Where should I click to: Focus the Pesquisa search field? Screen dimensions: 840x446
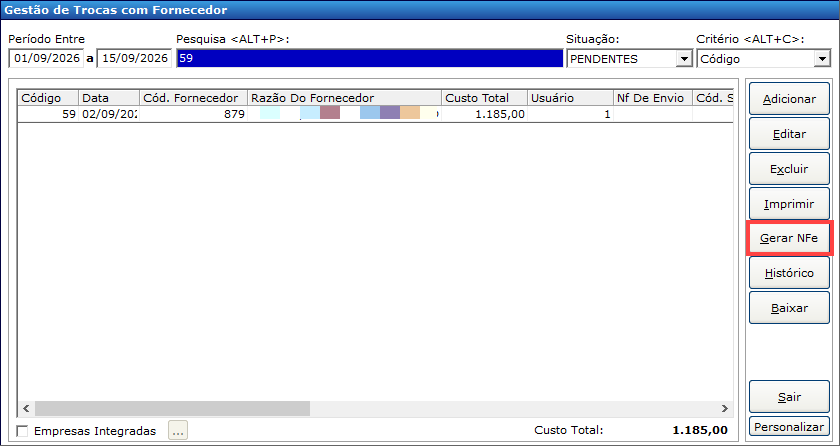pos(370,58)
